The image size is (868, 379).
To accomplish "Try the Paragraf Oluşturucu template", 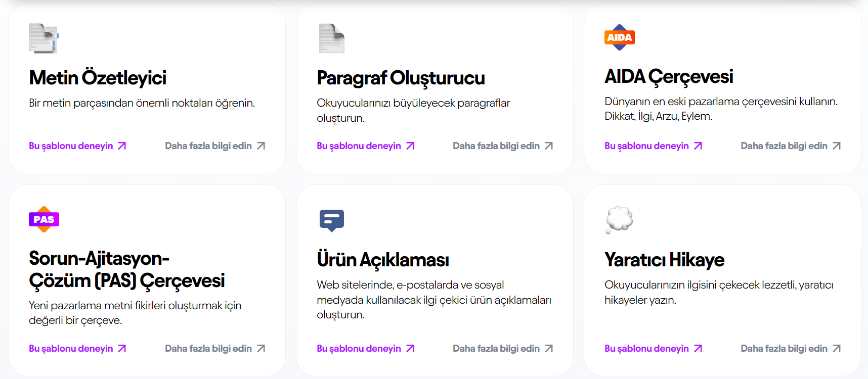I will (365, 146).
